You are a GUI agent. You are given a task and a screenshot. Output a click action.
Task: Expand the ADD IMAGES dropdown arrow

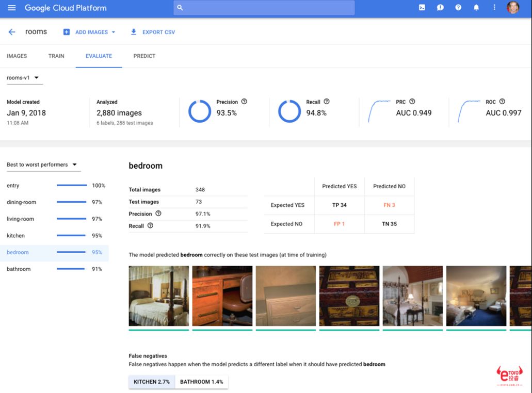(114, 32)
